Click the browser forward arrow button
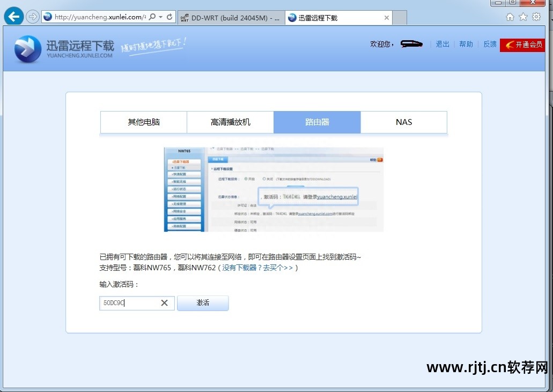The width and height of the screenshot is (553, 392). pos(32,17)
